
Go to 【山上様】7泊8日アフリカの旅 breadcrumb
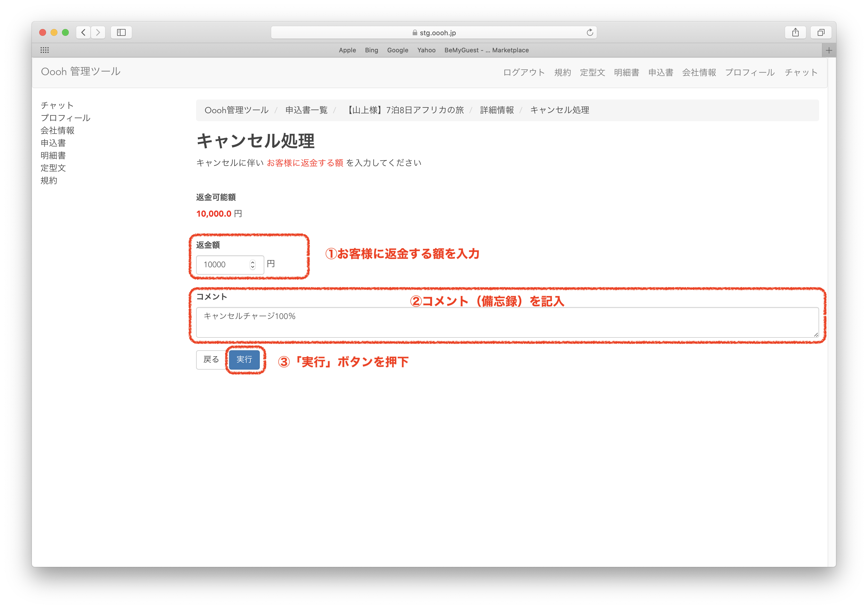(x=404, y=110)
